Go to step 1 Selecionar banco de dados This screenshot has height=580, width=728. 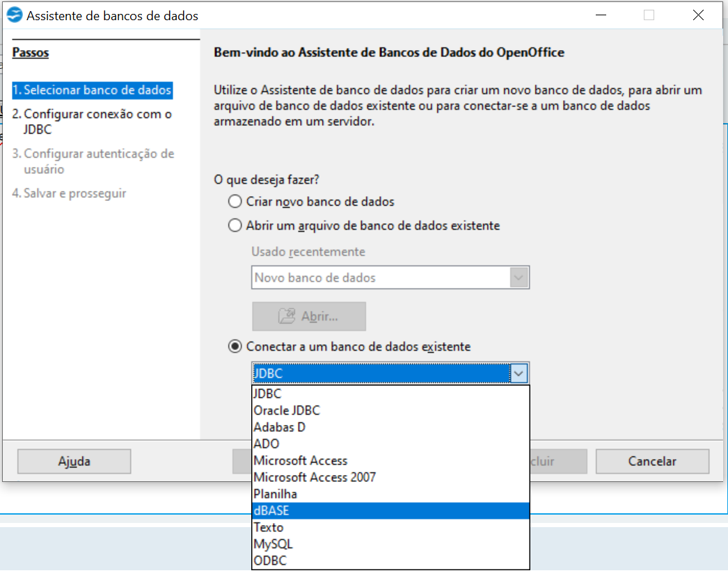pos(93,90)
